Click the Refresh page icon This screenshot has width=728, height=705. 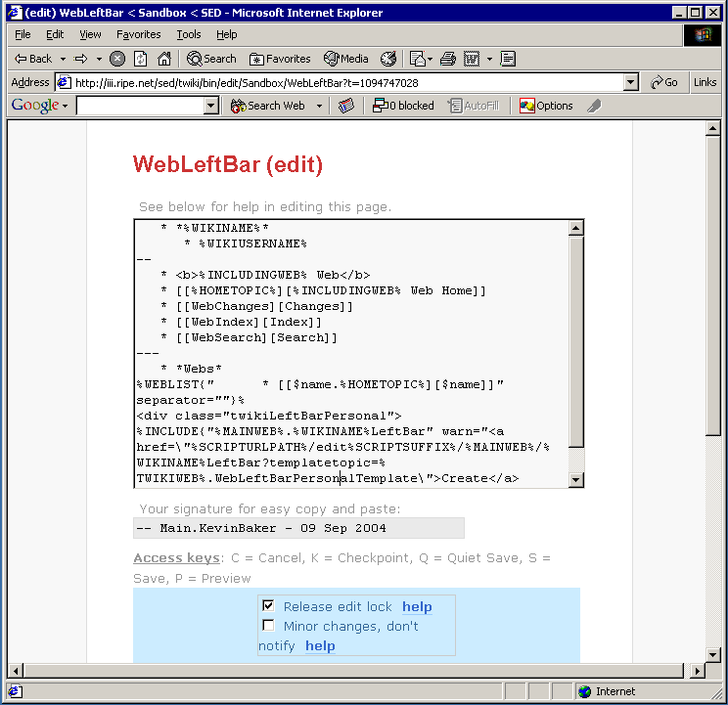click(141, 59)
